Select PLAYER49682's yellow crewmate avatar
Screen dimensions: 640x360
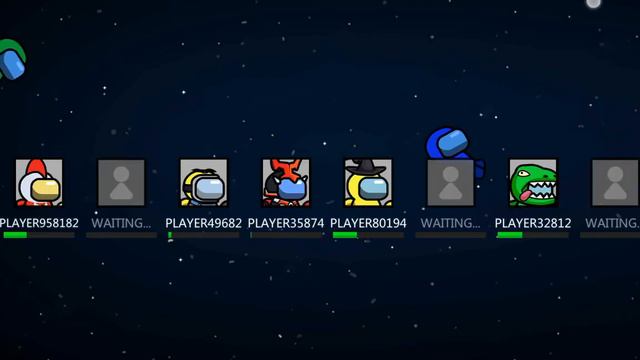204,182
